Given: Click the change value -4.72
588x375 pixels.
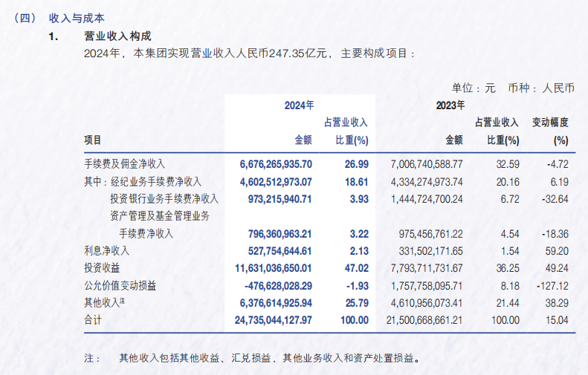Looking at the screenshot, I should click(558, 164).
